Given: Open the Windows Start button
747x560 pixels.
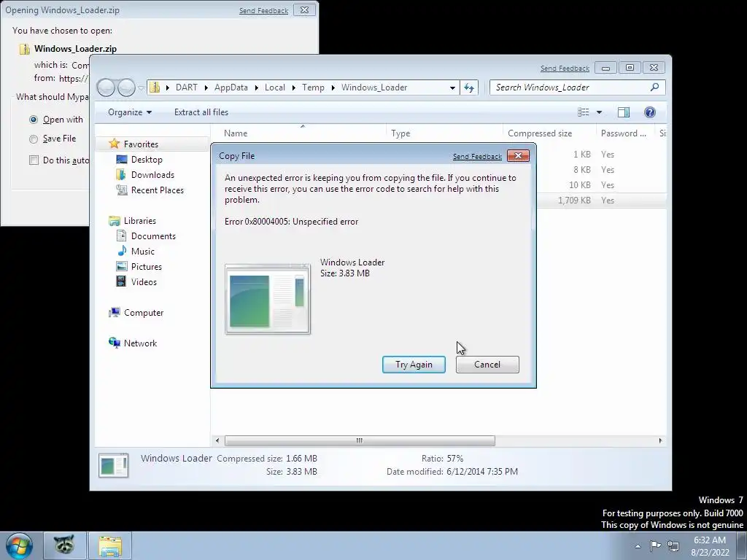Looking at the screenshot, I should [x=19, y=545].
